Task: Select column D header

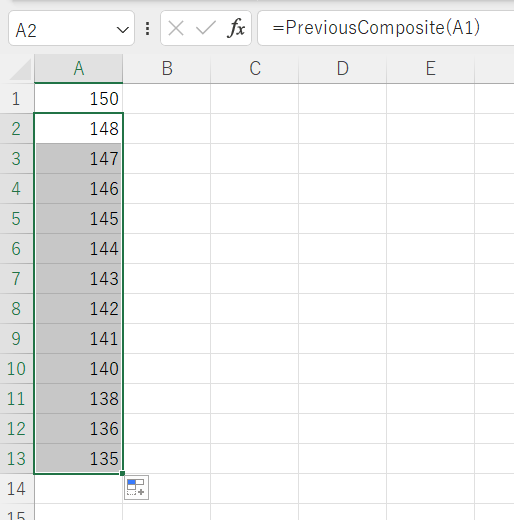Action: (343, 69)
